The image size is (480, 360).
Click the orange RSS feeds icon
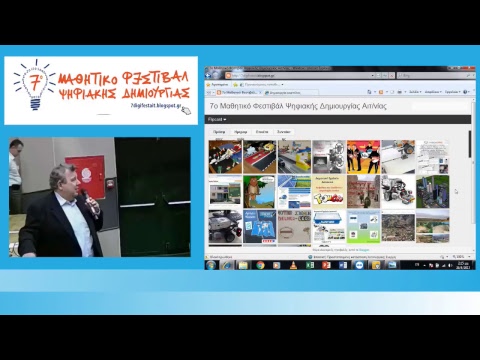click(x=381, y=92)
